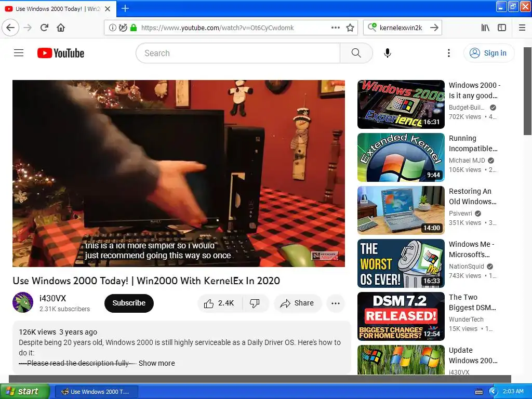
Task: Submit kernelexwin2k search with the arrow
Action: pos(434,28)
